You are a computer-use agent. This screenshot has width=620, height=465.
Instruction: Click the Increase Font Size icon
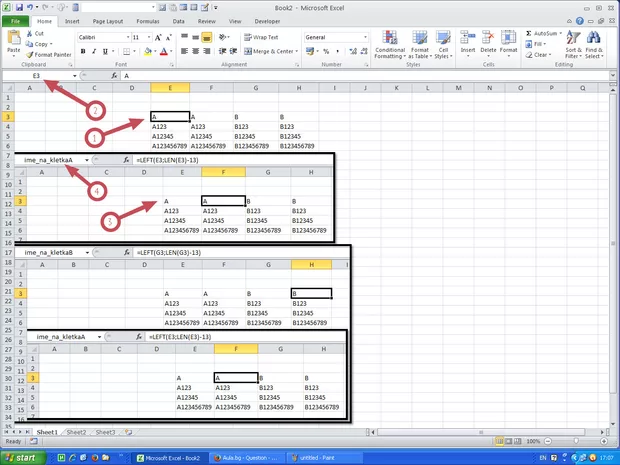point(158,38)
